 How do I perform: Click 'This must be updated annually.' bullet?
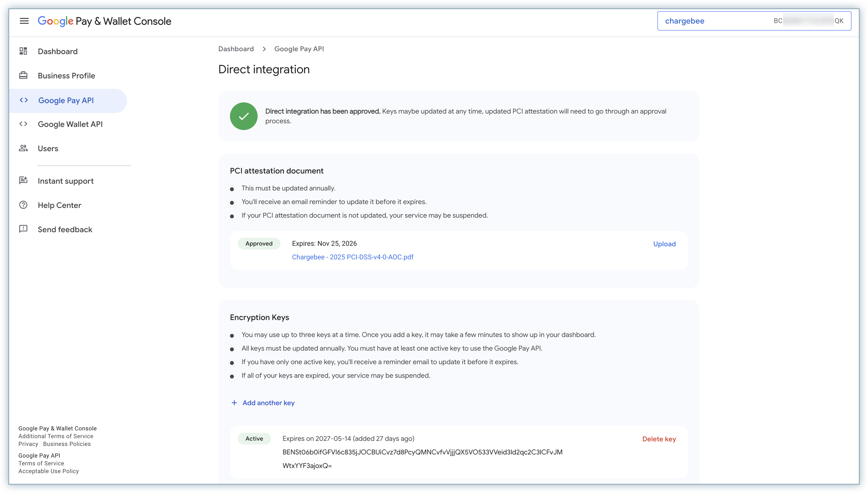coord(288,188)
